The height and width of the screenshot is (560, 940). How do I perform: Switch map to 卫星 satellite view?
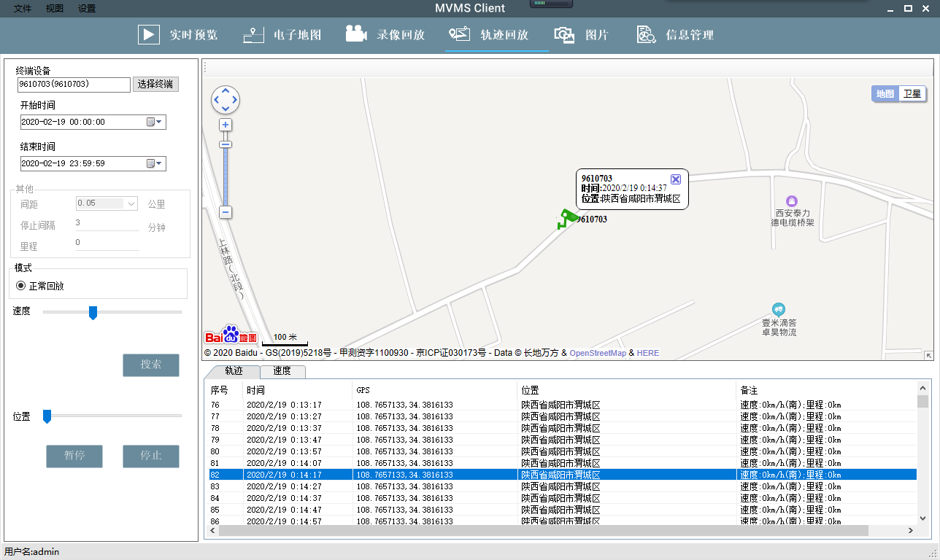(x=912, y=94)
